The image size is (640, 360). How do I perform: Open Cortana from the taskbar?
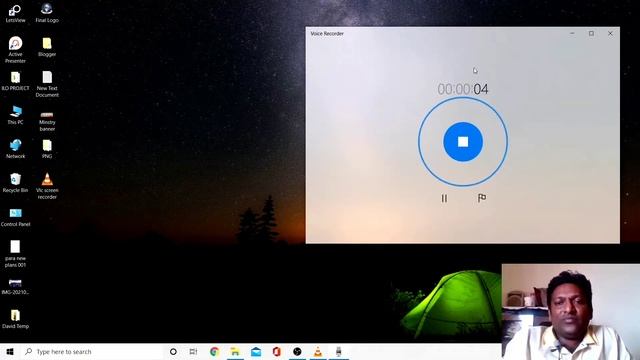coord(173,351)
